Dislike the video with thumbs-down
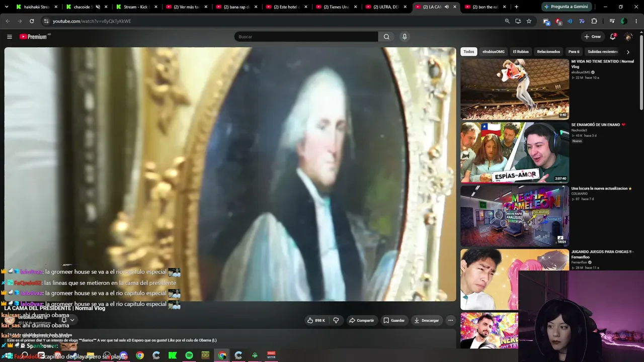 336,320
